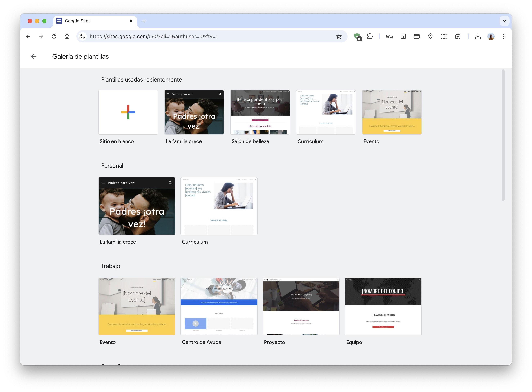Expand the tab search dropdown
The height and width of the screenshot is (392, 532).
tap(504, 21)
